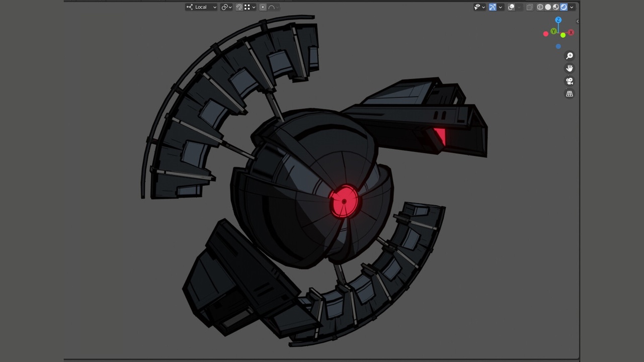This screenshot has height=362, width=644.
Task: Click the negative Y bright green dot on gizmo
Action: coord(563,35)
